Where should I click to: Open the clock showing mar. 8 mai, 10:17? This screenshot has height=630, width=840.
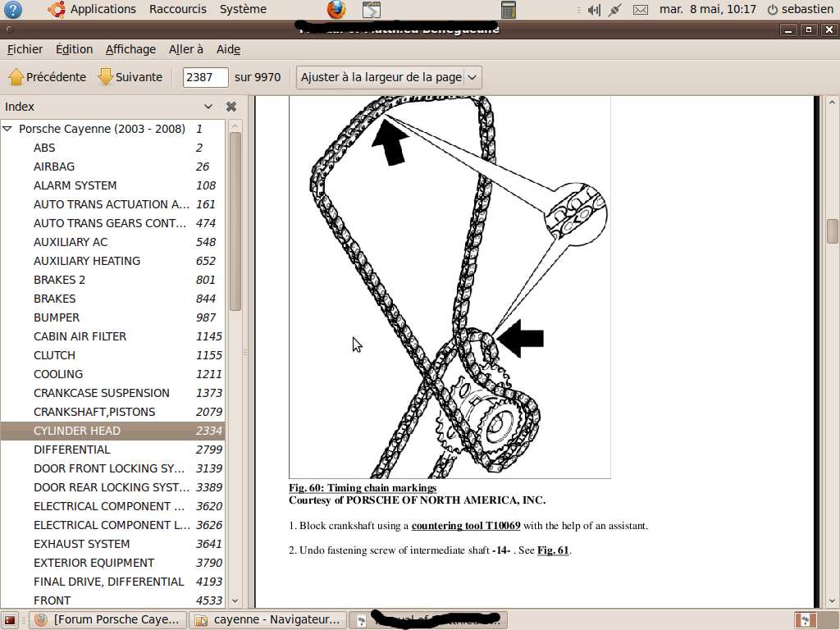pyautogui.click(x=708, y=9)
